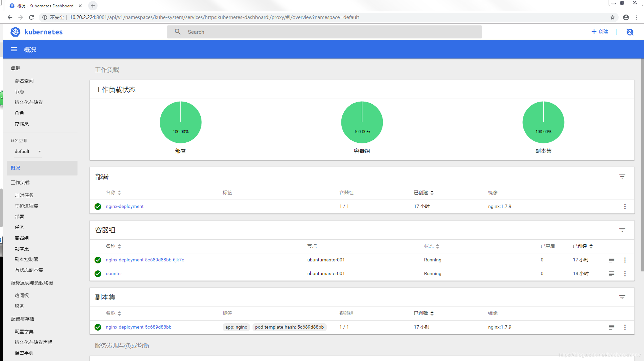Image resolution: width=644 pixels, height=361 pixels.
Task: Open browser profile account icon
Action: pyautogui.click(x=626, y=17)
